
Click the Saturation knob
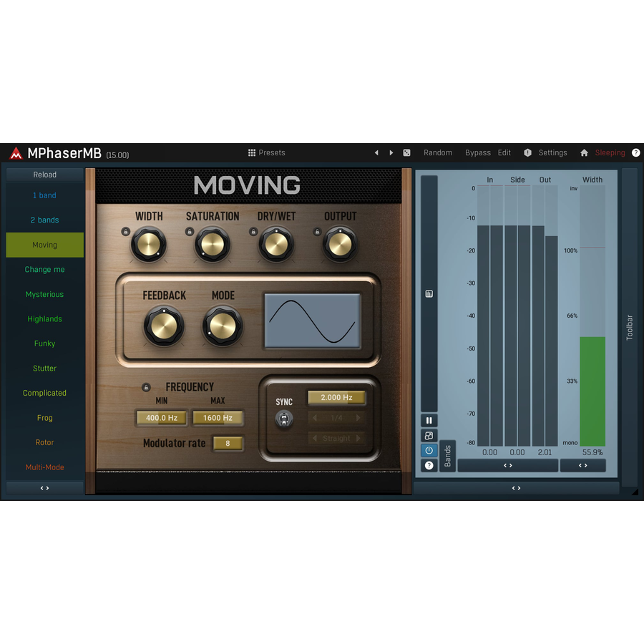tap(213, 245)
